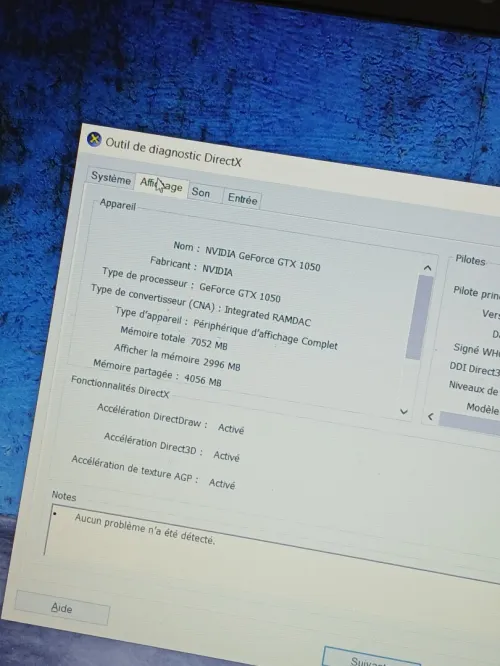500x666 pixels.
Task: Click the 'Niveaux de' label in Pilotes
Action: pyautogui.click(x=474, y=387)
